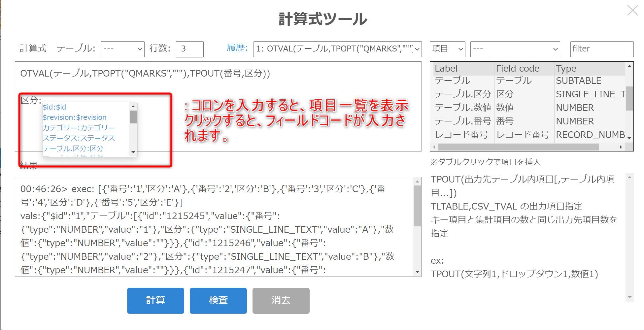Click the field table scroll down arrow
Viewport: 644px width, 330px height.
coord(629,138)
